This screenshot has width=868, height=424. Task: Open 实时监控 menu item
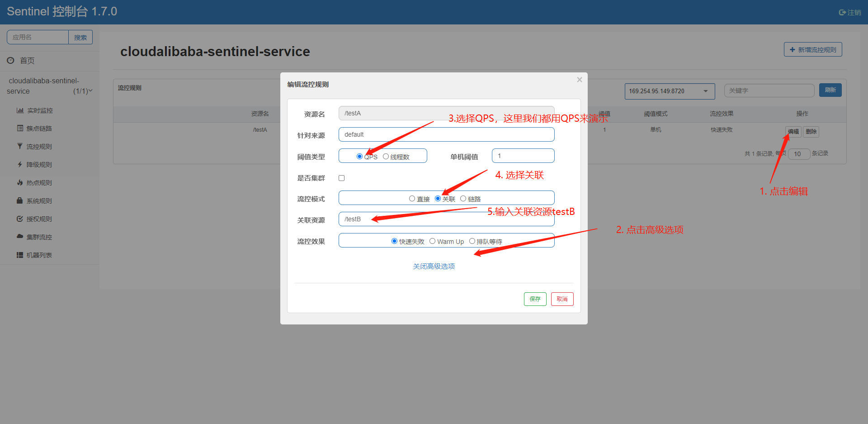coord(40,110)
